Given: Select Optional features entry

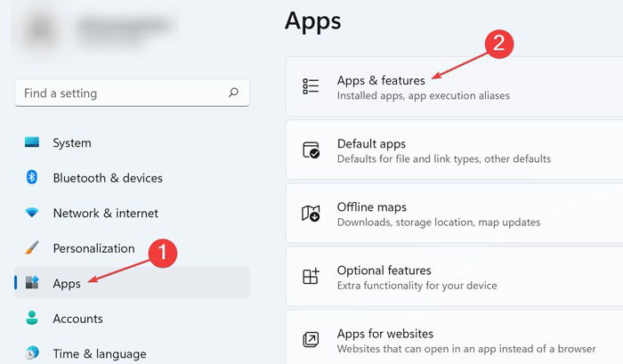Looking at the screenshot, I should click(x=455, y=277).
